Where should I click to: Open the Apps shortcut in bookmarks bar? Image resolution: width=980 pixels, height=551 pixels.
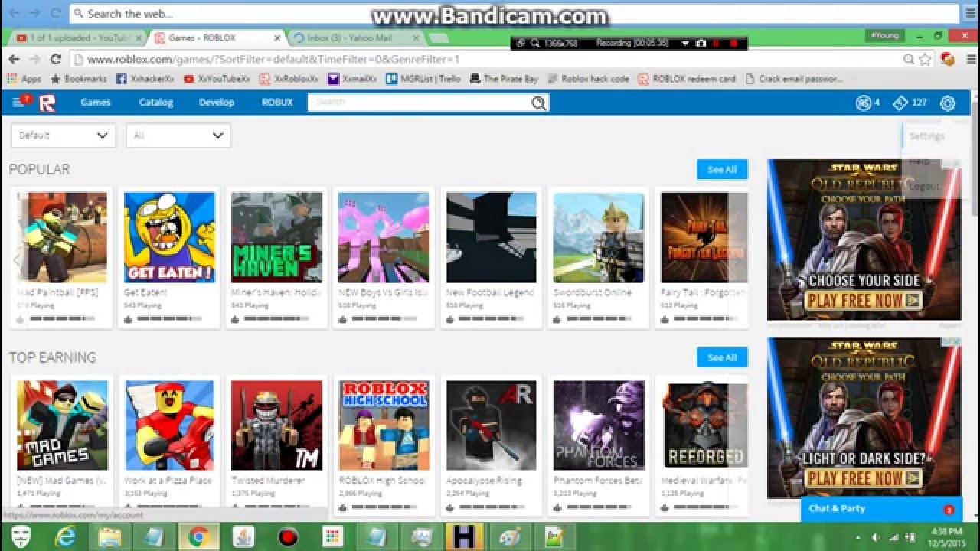(x=24, y=79)
